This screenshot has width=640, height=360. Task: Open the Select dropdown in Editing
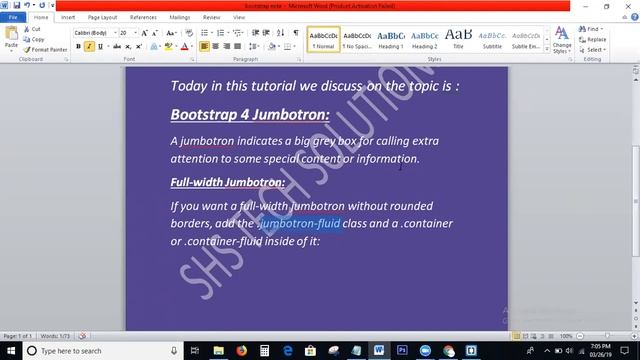(x=592, y=50)
